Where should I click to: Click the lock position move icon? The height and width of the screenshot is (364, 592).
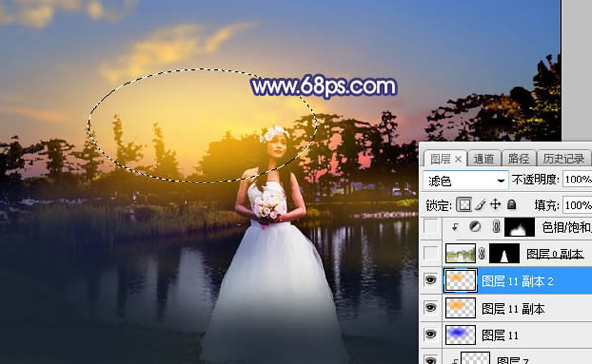pyautogui.click(x=495, y=204)
